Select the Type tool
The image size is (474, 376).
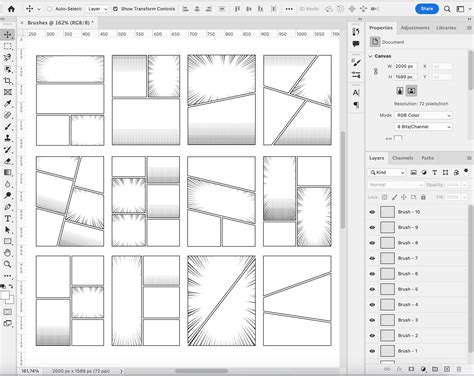[x=7, y=219]
